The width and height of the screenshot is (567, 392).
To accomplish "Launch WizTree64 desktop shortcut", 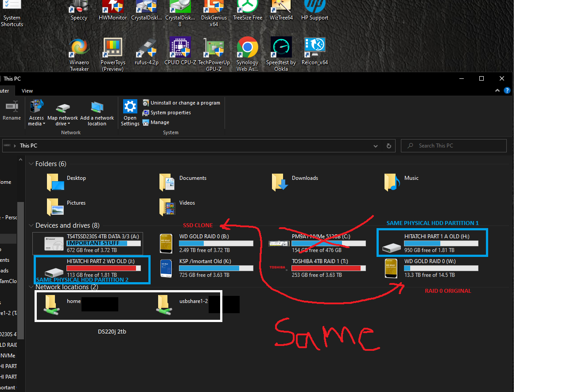I will pos(281,11).
